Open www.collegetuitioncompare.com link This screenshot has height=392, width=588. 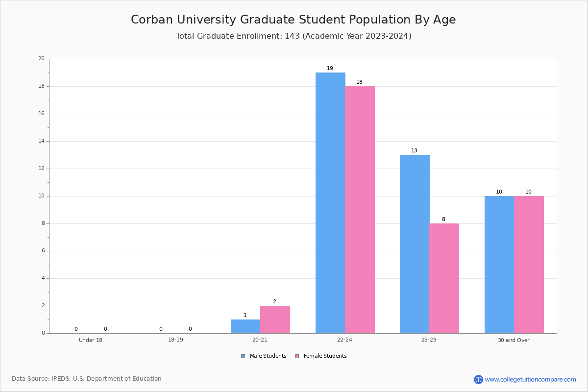pos(530,379)
